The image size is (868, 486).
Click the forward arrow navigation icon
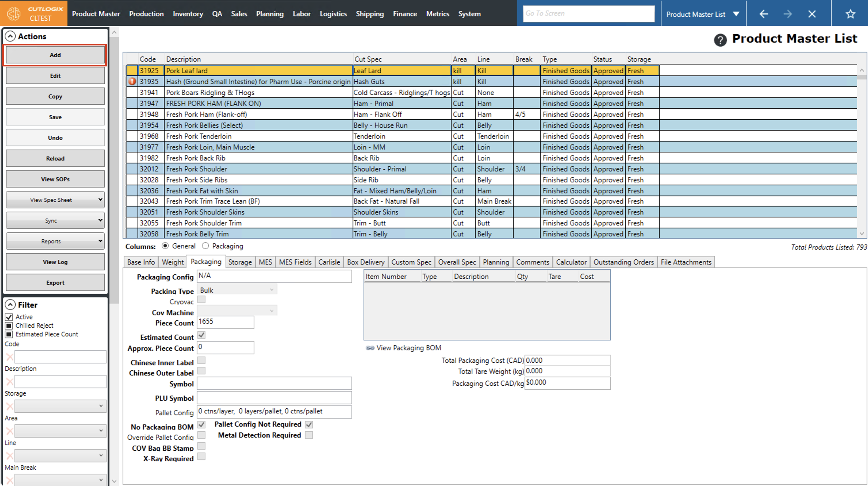(787, 14)
